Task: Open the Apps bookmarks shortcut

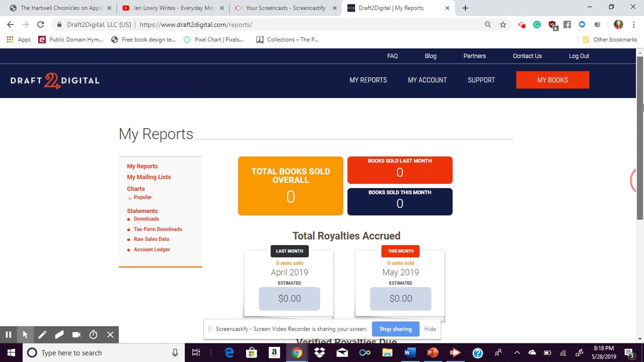Action: [19, 39]
